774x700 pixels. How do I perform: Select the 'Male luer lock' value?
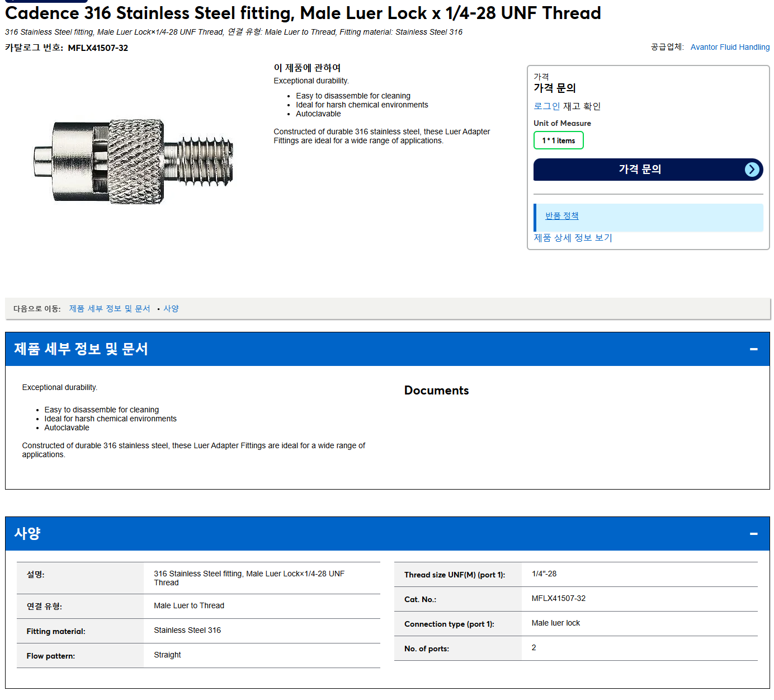coord(556,623)
